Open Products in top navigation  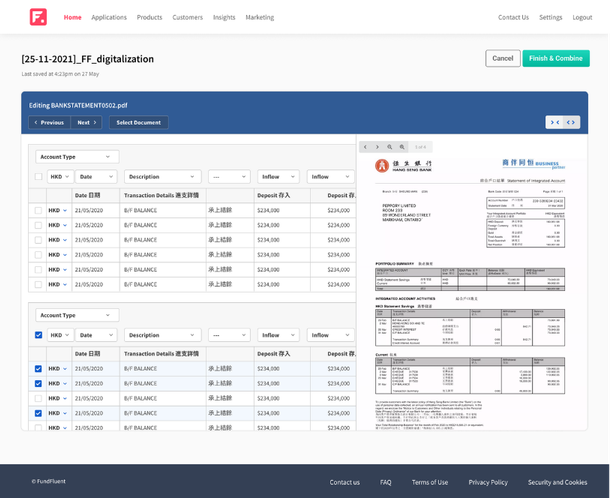coord(149,17)
